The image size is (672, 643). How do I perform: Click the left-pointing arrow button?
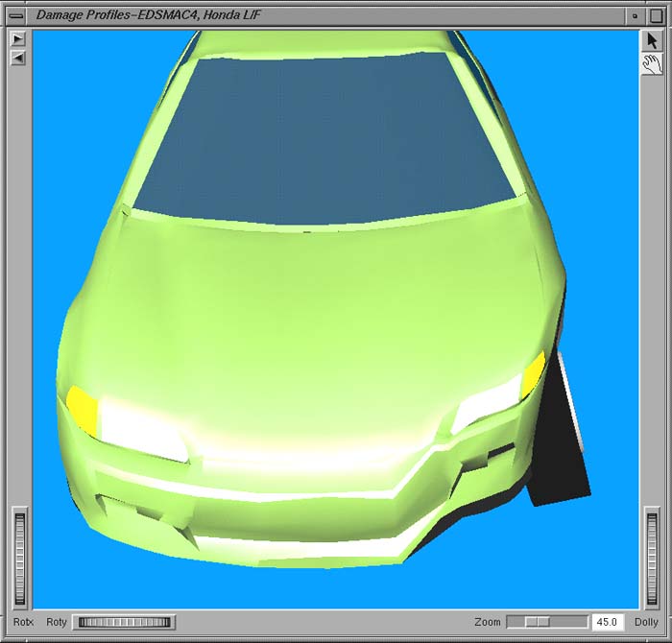coord(17,58)
